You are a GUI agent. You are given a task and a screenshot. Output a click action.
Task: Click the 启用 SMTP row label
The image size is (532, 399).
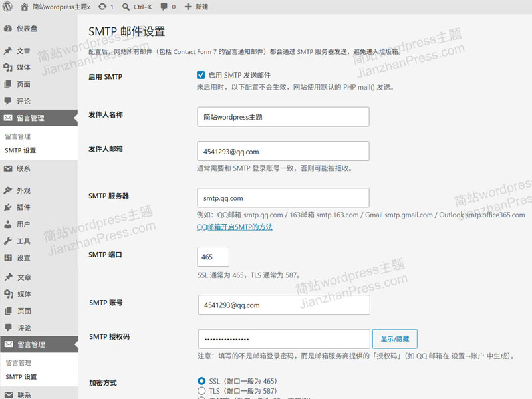[105, 77]
